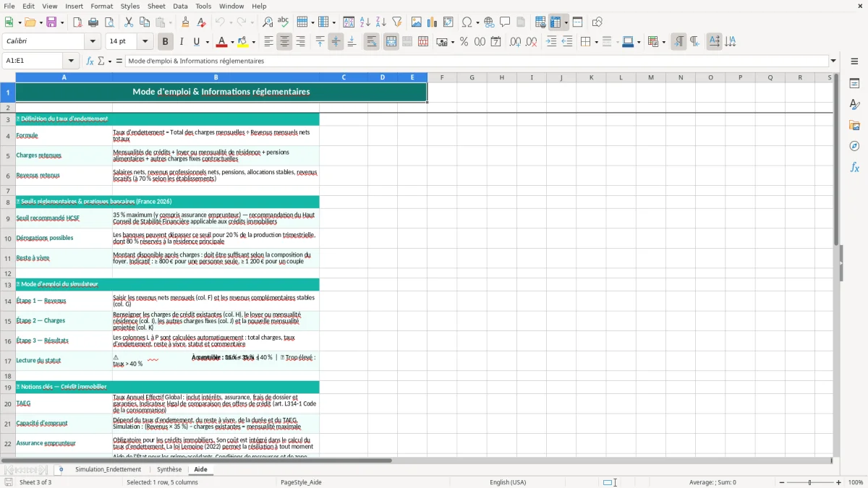The image size is (868, 488).
Task: Insert a pivot table
Action: pyautogui.click(x=448, y=22)
